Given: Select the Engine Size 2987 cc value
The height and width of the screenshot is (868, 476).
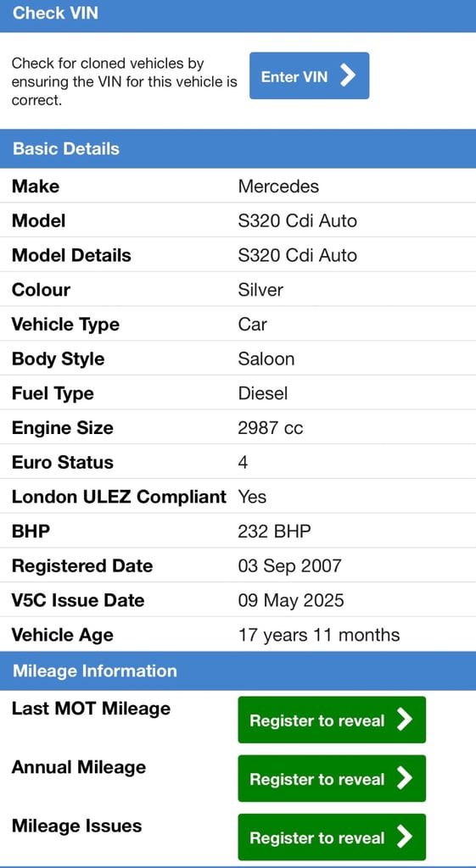Looking at the screenshot, I should pyautogui.click(x=271, y=428).
